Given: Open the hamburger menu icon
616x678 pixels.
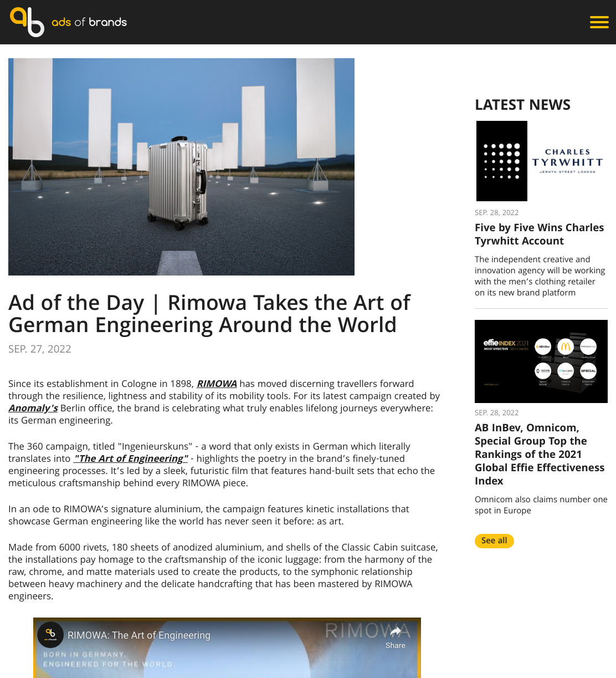Looking at the screenshot, I should pos(599,22).
